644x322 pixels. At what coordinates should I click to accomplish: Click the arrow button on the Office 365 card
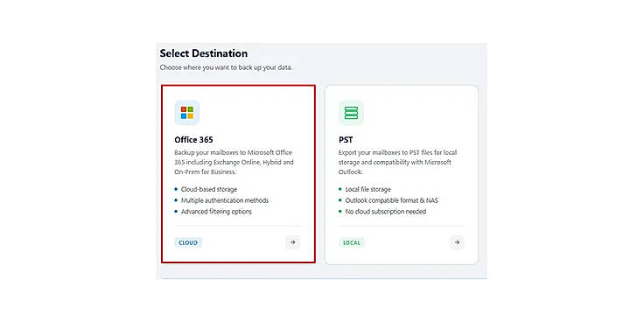(293, 242)
